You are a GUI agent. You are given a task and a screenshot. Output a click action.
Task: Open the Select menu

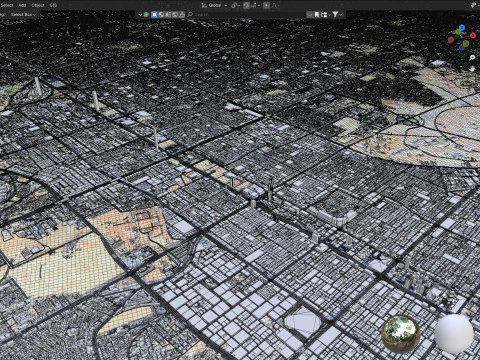(x=7, y=5)
